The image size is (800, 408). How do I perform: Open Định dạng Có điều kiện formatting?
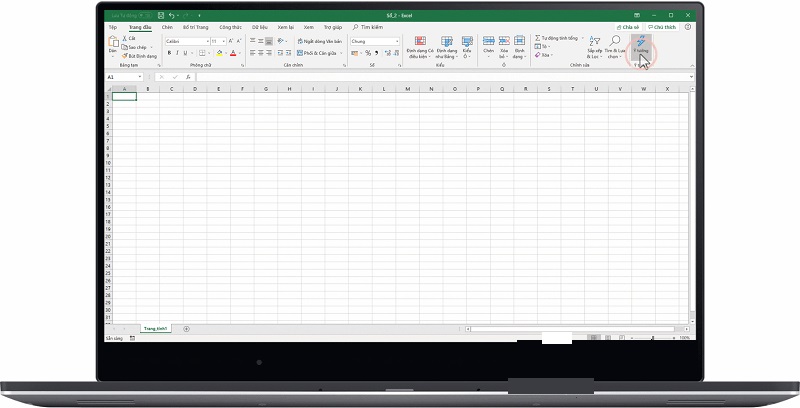(419, 42)
